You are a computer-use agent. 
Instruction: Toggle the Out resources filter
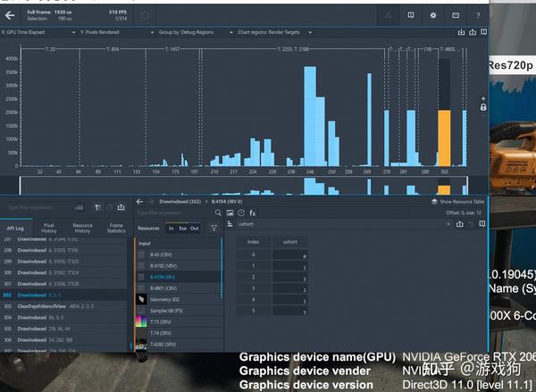[195, 229]
